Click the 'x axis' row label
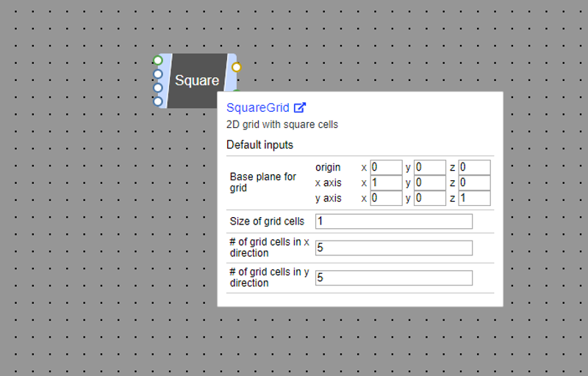The width and height of the screenshot is (588, 376). [328, 182]
